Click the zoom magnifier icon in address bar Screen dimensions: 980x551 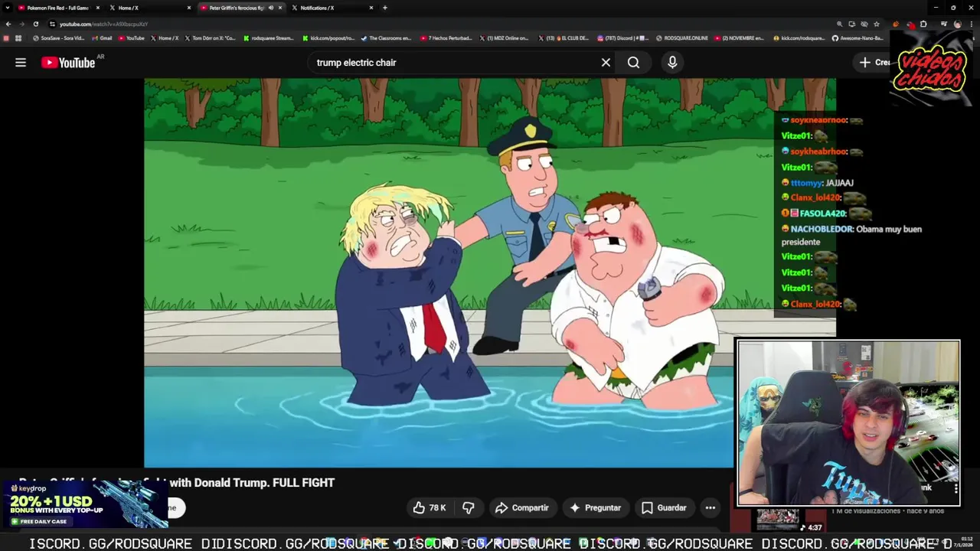click(840, 24)
